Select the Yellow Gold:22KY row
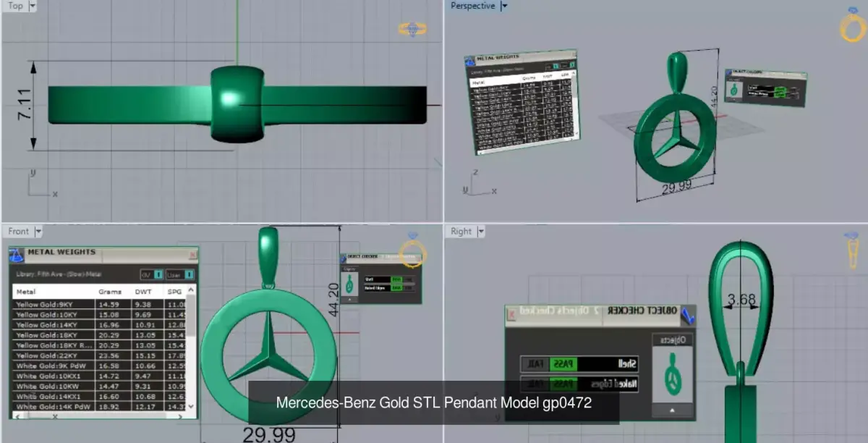This screenshot has width=868, height=443. (x=99, y=355)
